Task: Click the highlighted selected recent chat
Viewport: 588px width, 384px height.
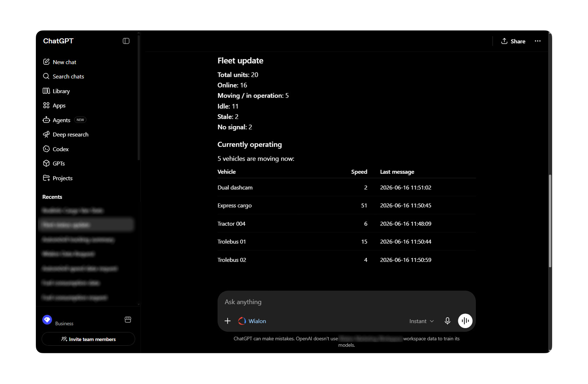Action: (86, 225)
